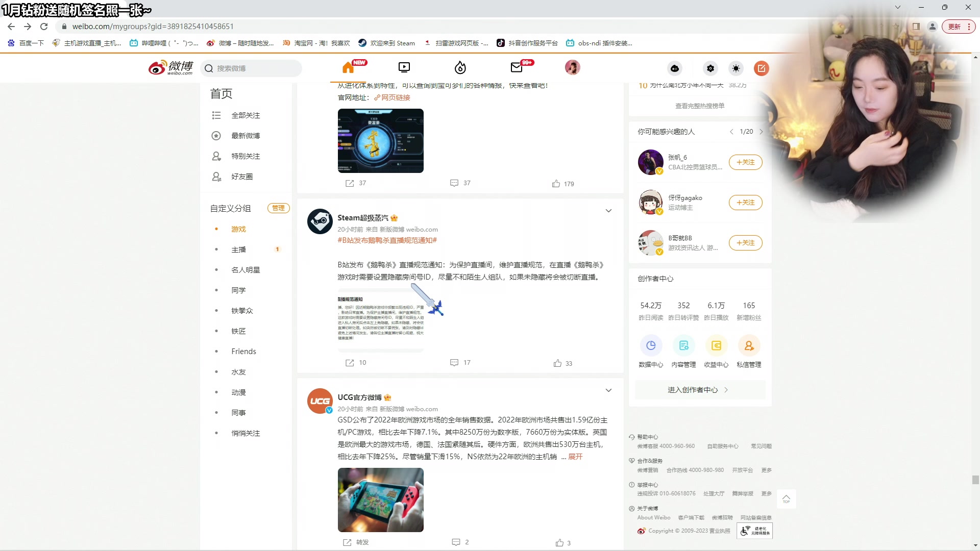The image size is (980, 551).
Task: Comment on the UCG官方微博 post
Action: pyautogui.click(x=460, y=542)
